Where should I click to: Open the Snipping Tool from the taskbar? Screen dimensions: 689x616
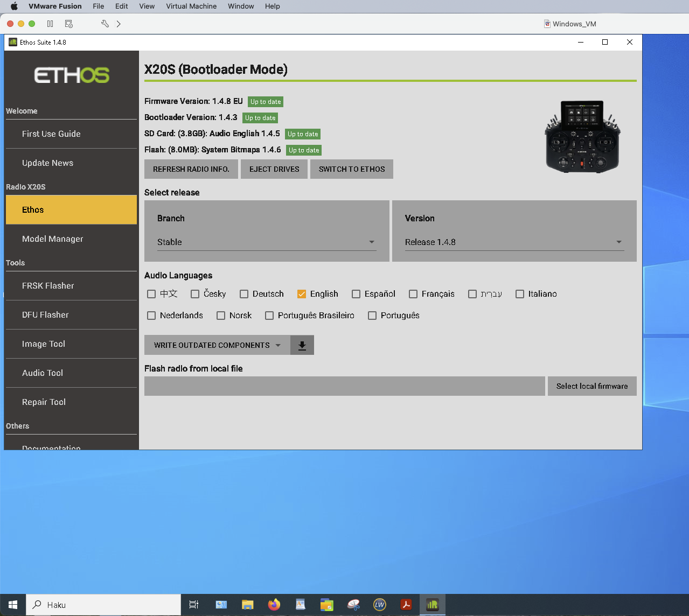pos(353,604)
